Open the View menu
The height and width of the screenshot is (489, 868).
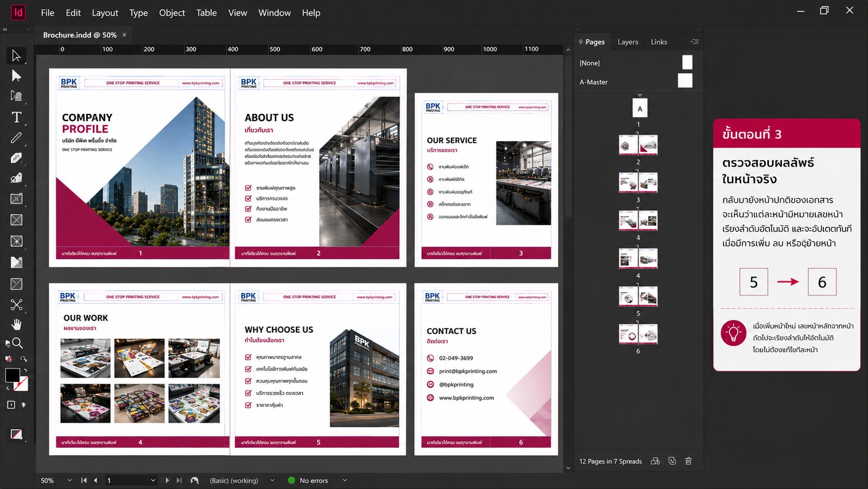(x=238, y=12)
